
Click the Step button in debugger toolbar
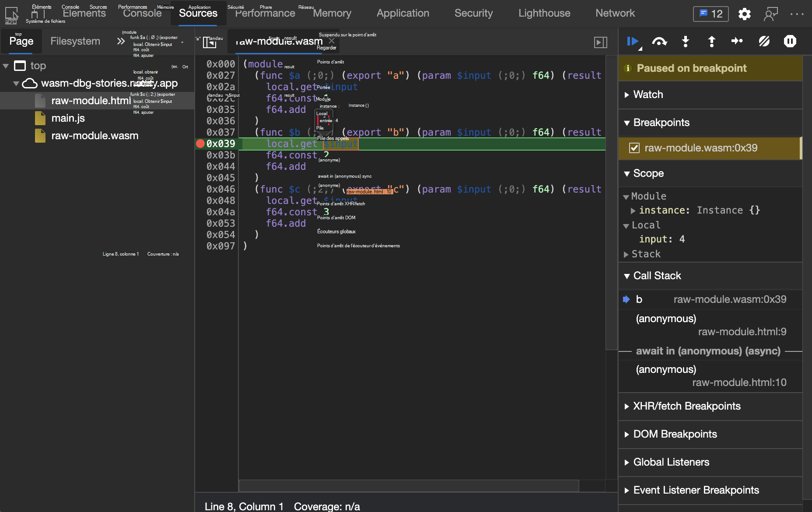(737, 42)
